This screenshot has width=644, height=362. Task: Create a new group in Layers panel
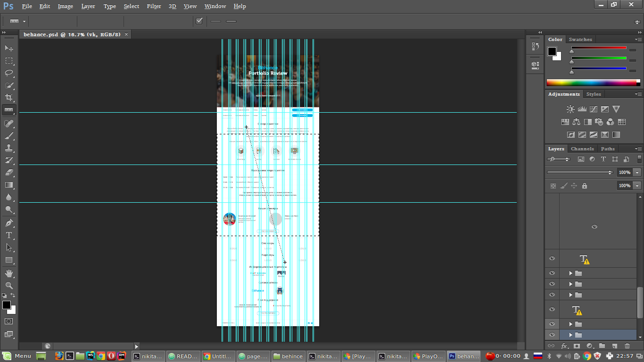[x=602, y=346]
